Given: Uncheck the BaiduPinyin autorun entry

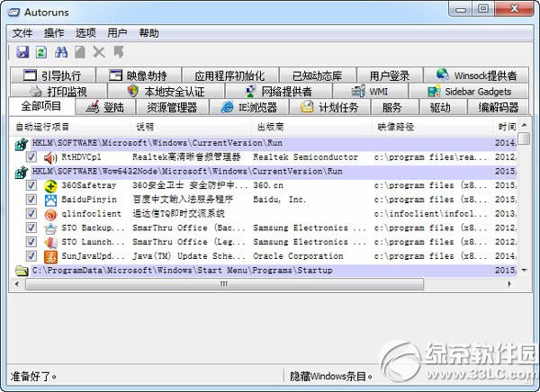Looking at the screenshot, I should (x=31, y=200).
